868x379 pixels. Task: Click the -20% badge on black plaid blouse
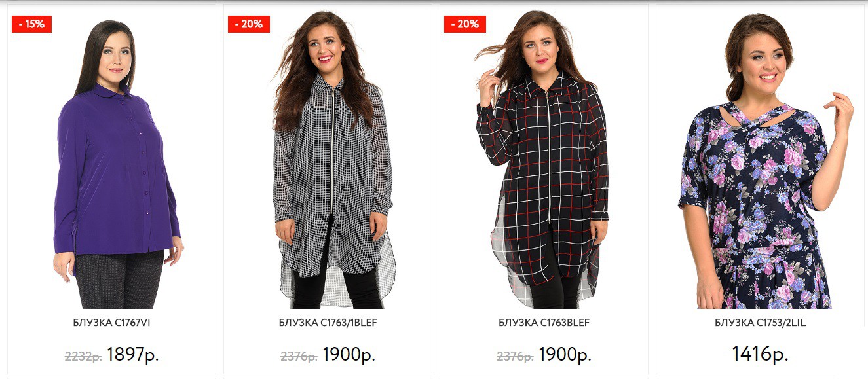[x=465, y=24]
